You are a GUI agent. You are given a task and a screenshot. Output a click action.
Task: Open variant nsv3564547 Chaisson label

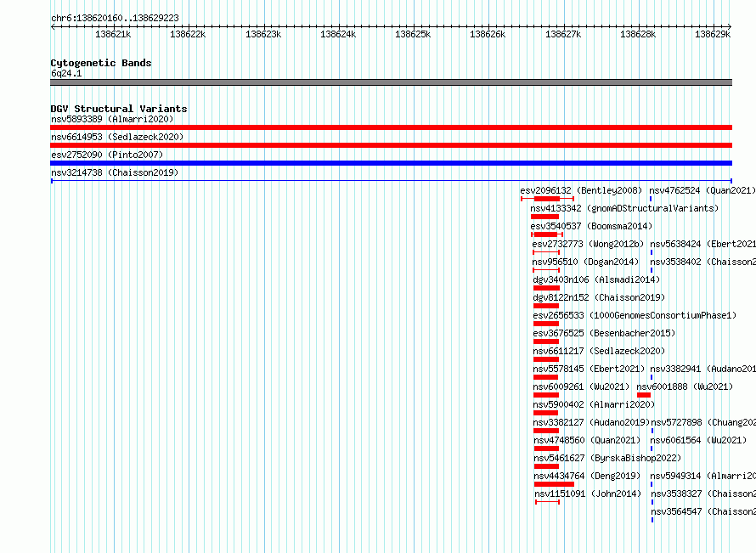click(x=703, y=511)
